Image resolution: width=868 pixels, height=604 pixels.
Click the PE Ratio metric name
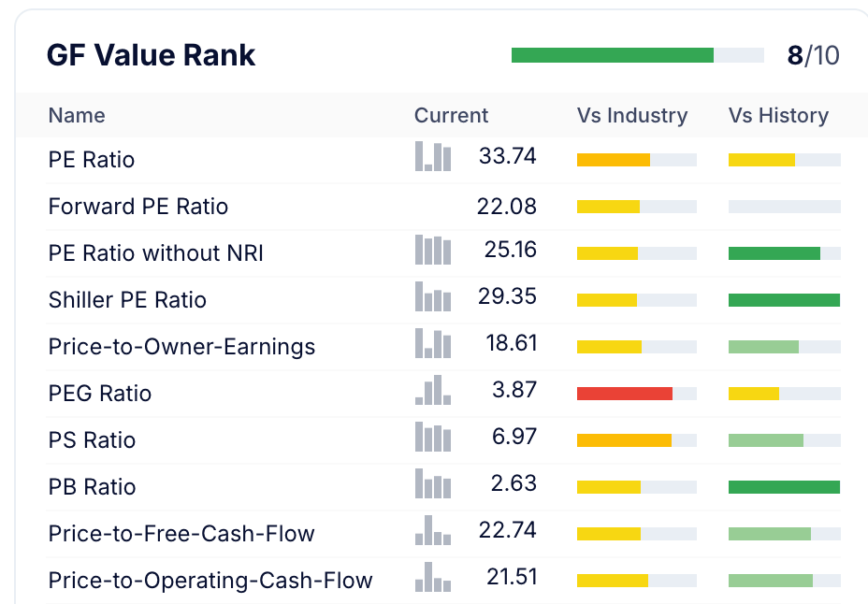coord(92,160)
